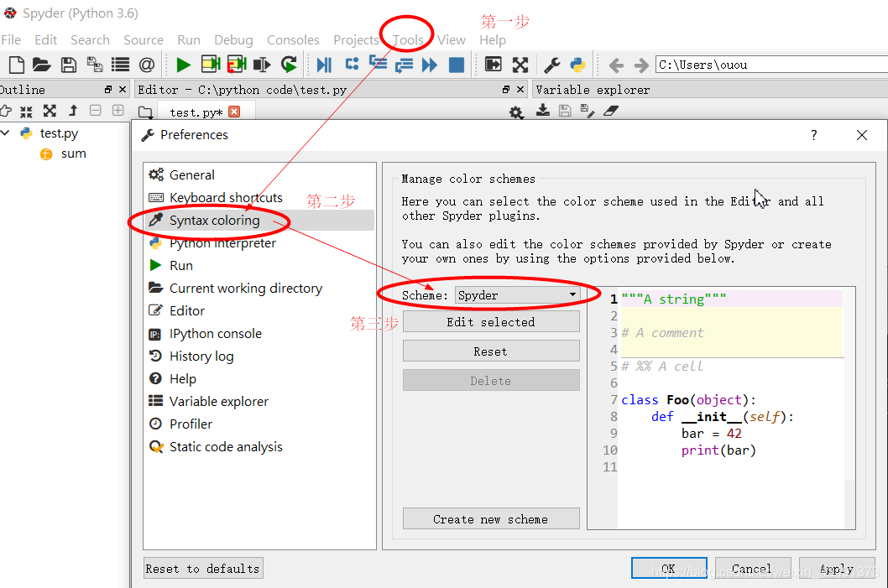Click Reset to defaults button
888x588 pixels.
pos(203,568)
